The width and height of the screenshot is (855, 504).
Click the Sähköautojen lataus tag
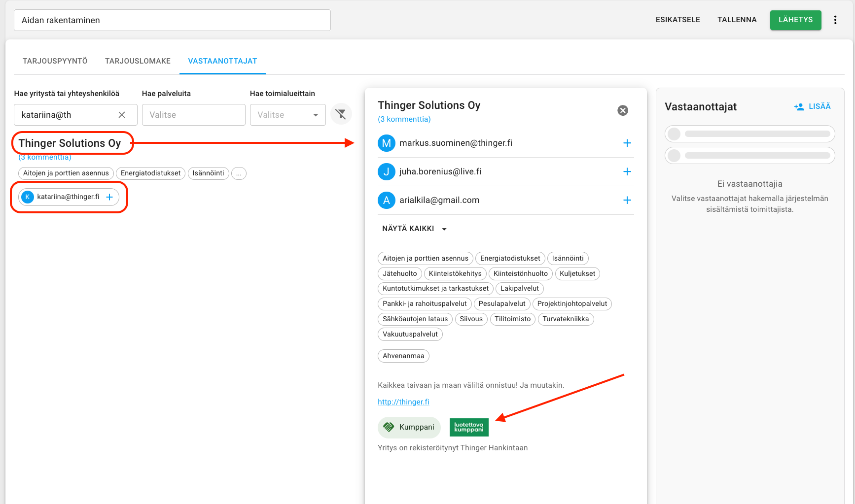pos(415,319)
